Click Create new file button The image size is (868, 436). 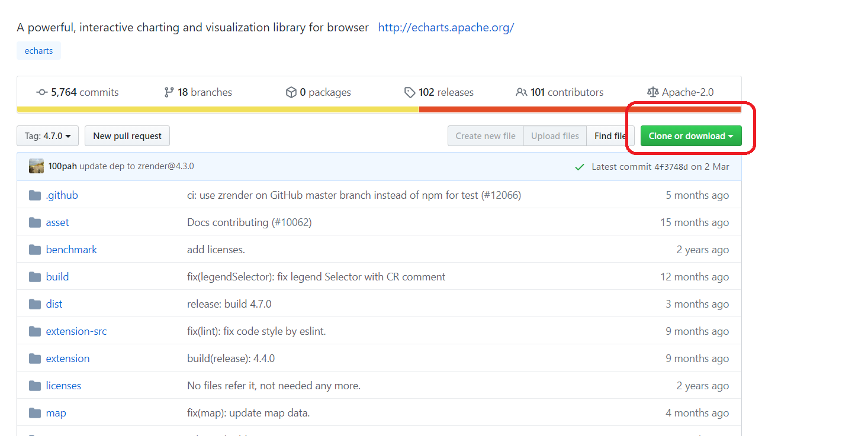(486, 136)
